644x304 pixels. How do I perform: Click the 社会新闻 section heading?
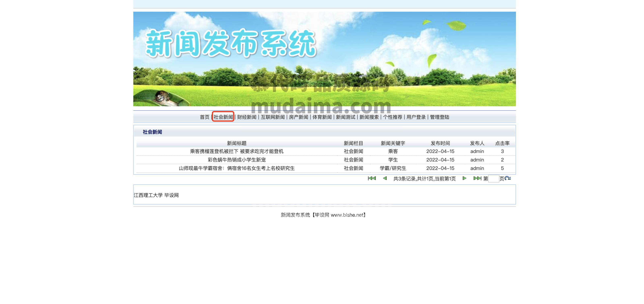[152, 132]
